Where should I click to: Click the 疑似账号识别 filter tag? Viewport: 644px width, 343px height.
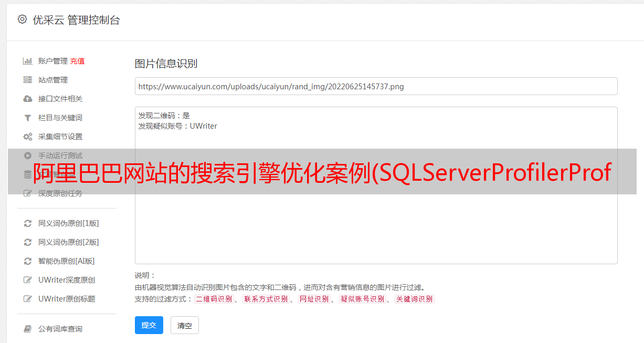[363, 299]
